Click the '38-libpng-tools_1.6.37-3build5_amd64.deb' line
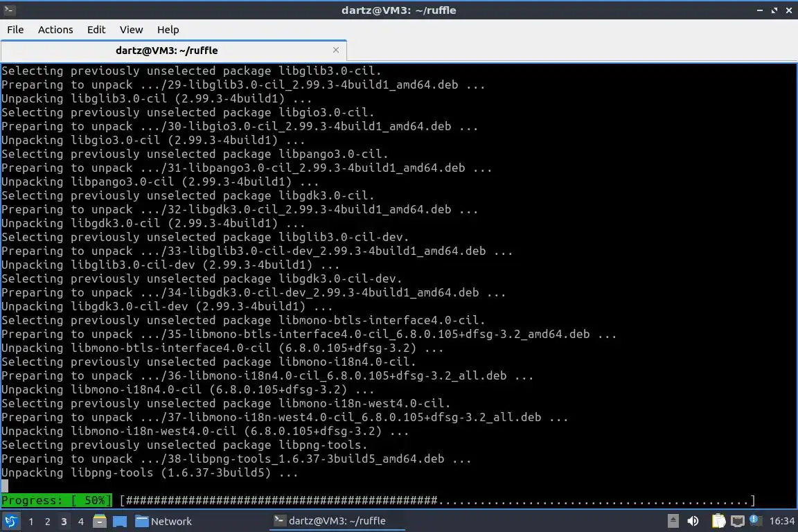The image size is (798, 532). tap(236, 459)
